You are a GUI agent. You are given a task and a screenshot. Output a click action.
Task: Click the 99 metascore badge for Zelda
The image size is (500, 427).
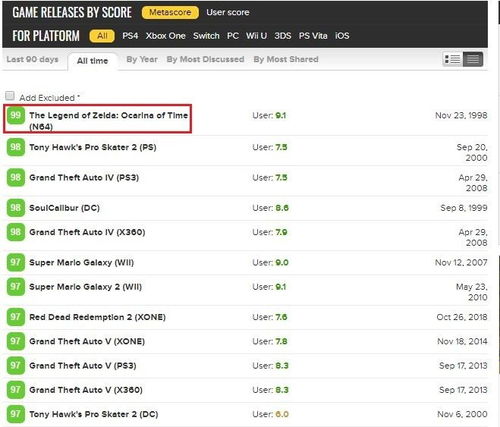16,115
